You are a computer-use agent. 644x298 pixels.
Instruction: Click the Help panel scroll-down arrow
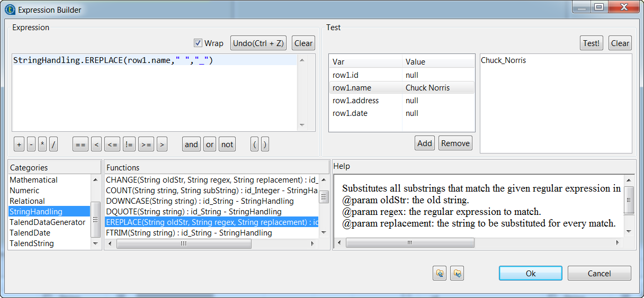coord(629,231)
